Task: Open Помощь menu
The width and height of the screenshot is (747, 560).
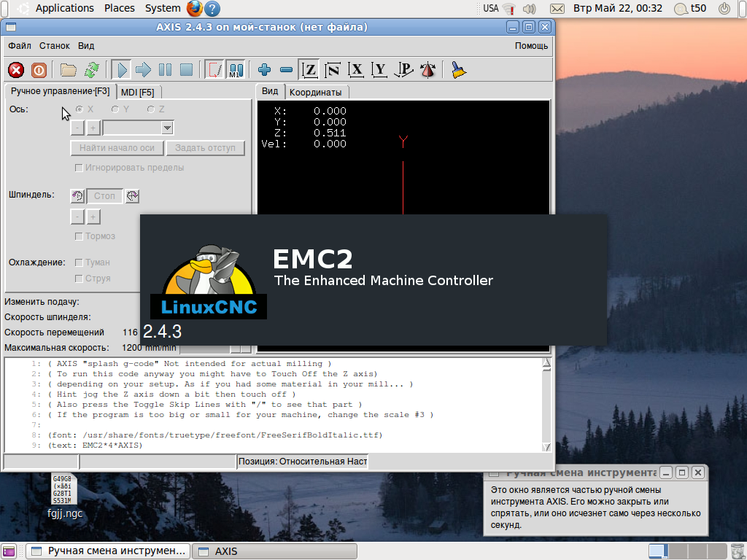Action: [x=531, y=46]
